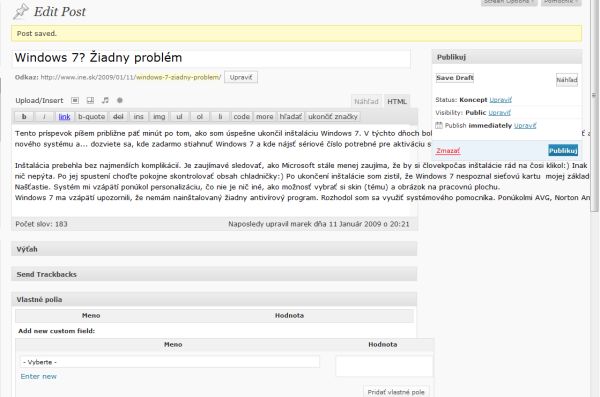Screen dimensions: 600x397
Task: Click Save Draft button
Action: (455, 78)
